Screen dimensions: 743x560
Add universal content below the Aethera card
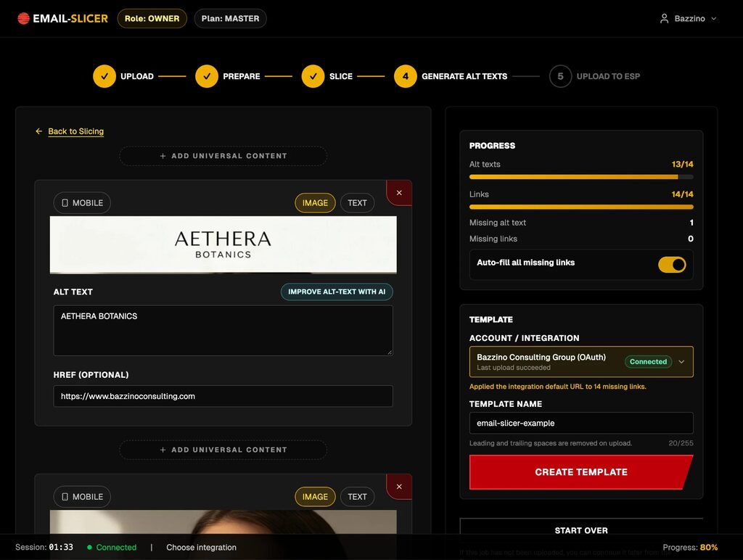[223, 450]
